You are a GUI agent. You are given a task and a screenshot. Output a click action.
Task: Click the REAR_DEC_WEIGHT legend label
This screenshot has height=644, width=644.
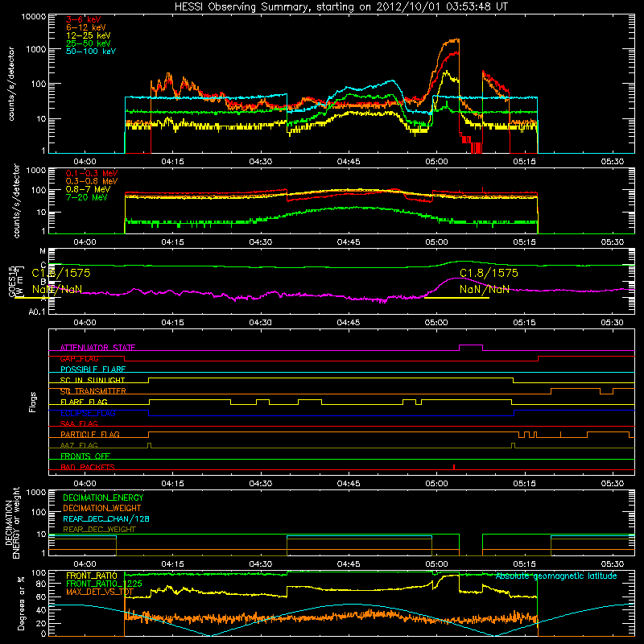99,530
